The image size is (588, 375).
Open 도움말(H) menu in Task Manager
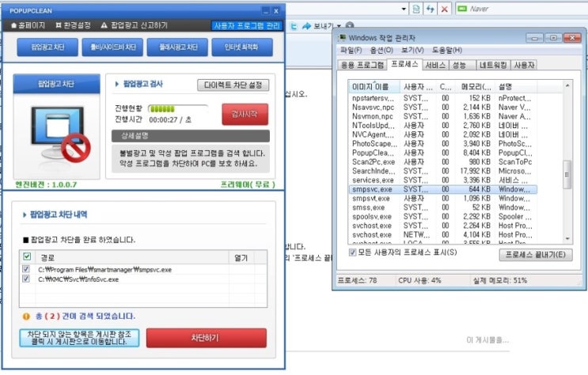[x=446, y=51]
